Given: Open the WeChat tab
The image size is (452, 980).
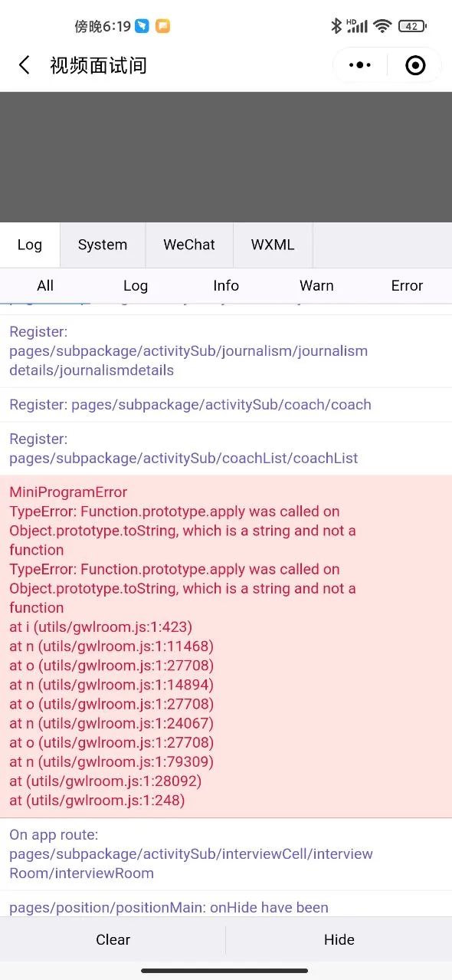Looking at the screenshot, I should (189, 245).
